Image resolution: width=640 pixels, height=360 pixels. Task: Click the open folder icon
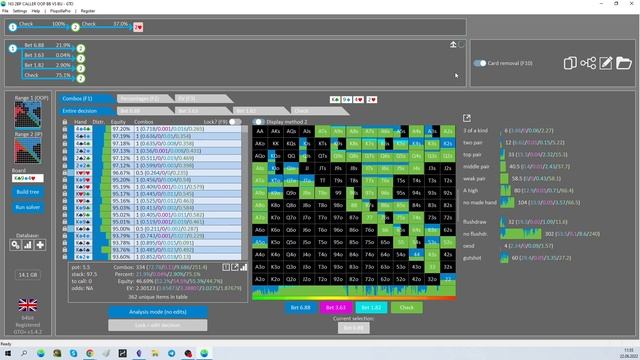(x=624, y=63)
